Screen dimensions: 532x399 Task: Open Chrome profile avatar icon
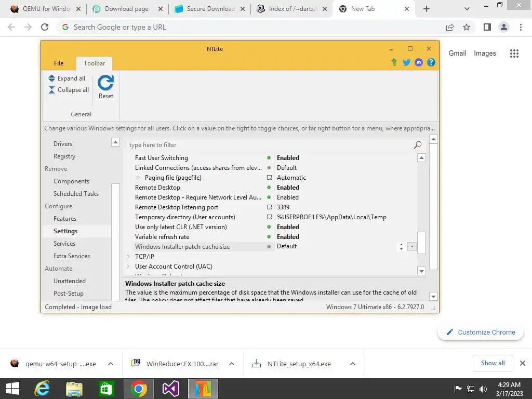[504, 27]
